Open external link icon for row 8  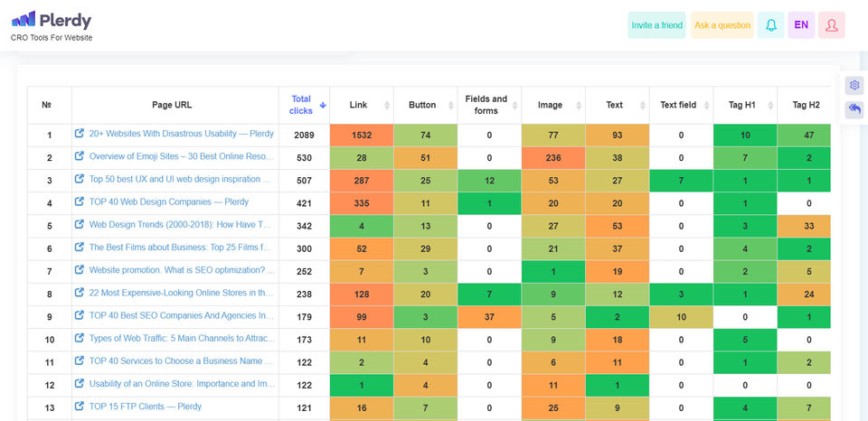80,294
